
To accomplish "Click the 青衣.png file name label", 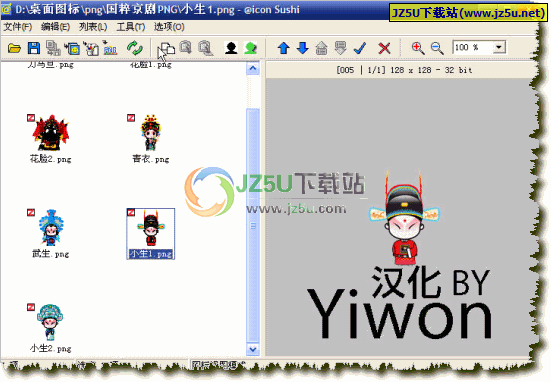I will (x=151, y=159).
